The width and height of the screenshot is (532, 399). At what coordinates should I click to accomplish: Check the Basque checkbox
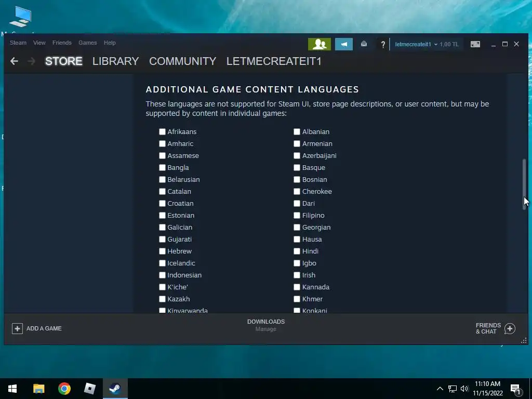[297, 168]
